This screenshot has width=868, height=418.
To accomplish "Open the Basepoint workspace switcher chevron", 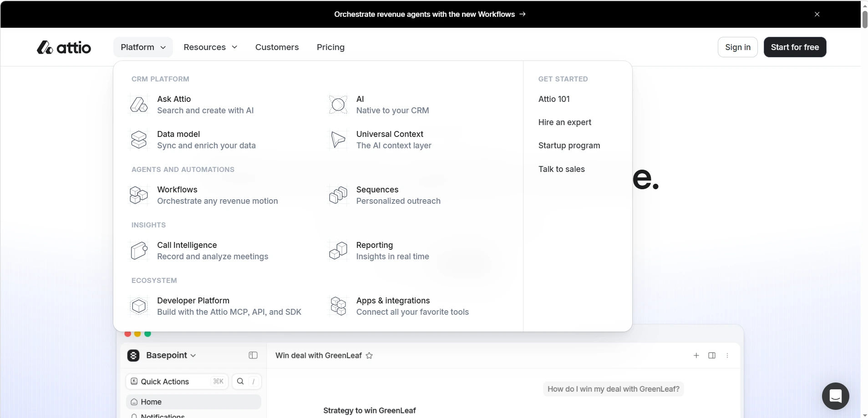I will [193, 356].
